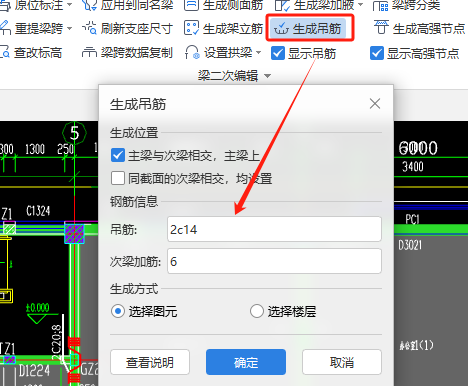Click the 生成吊筋 toolbar button
468x386 pixels.
tap(308, 29)
